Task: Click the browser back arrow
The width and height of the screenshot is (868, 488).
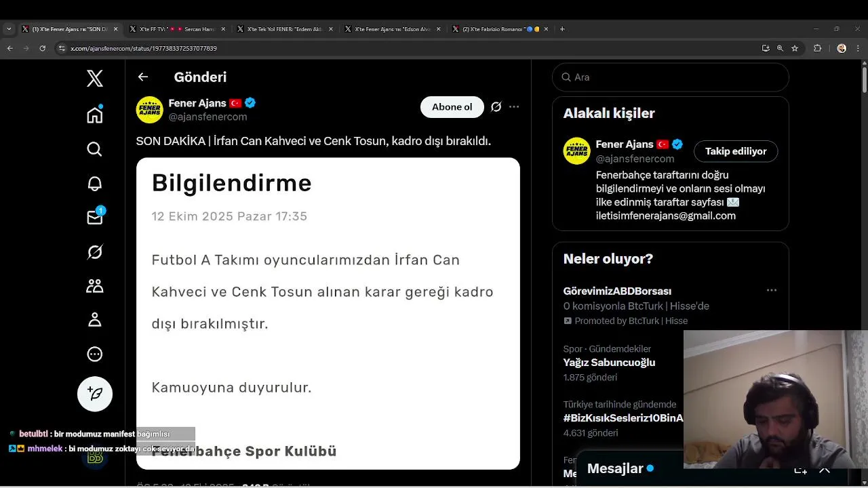Action: coord(9,48)
